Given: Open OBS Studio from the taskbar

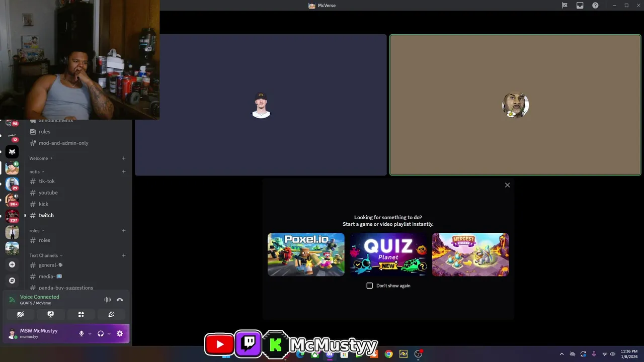Looking at the screenshot, I should click(418, 354).
